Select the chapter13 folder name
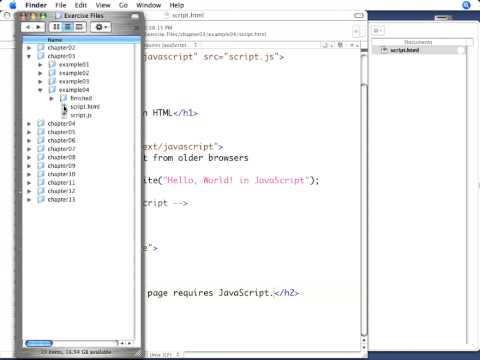Screen dimensions: 480x360 (x=61, y=200)
